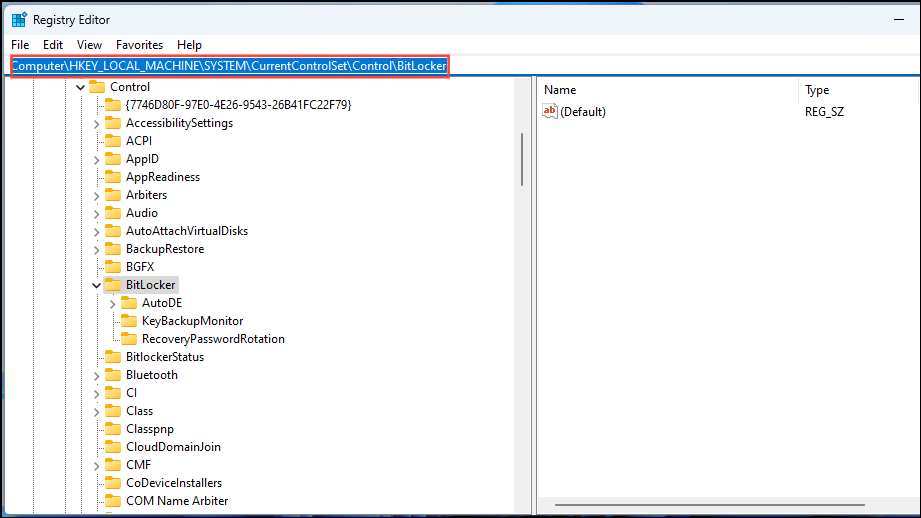The height and width of the screenshot is (518, 921).
Task: Click the Control folder icon
Action: 97,87
